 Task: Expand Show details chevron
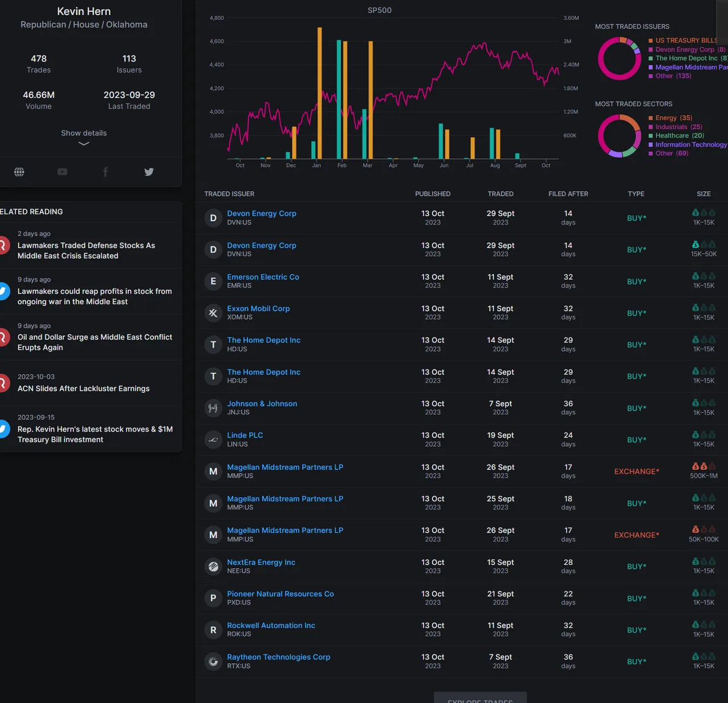click(84, 143)
